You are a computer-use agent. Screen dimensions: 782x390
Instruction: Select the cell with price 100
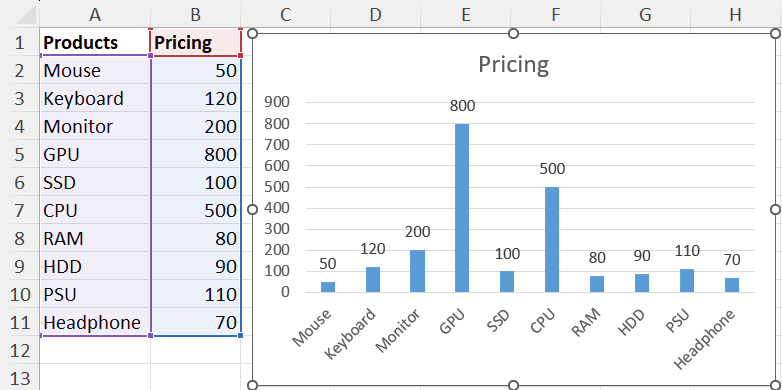click(x=196, y=182)
